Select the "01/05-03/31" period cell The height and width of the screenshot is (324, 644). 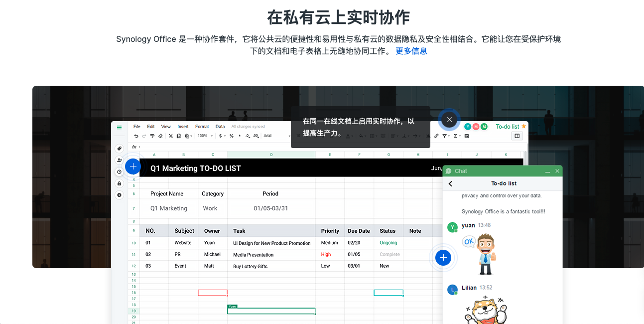click(x=271, y=208)
